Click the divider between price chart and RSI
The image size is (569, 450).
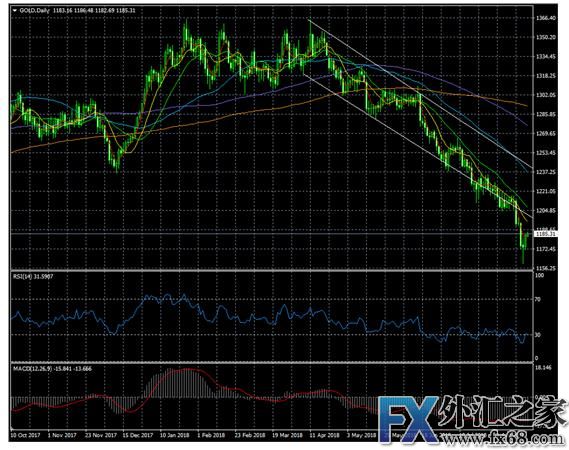click(x=273, y=271)
